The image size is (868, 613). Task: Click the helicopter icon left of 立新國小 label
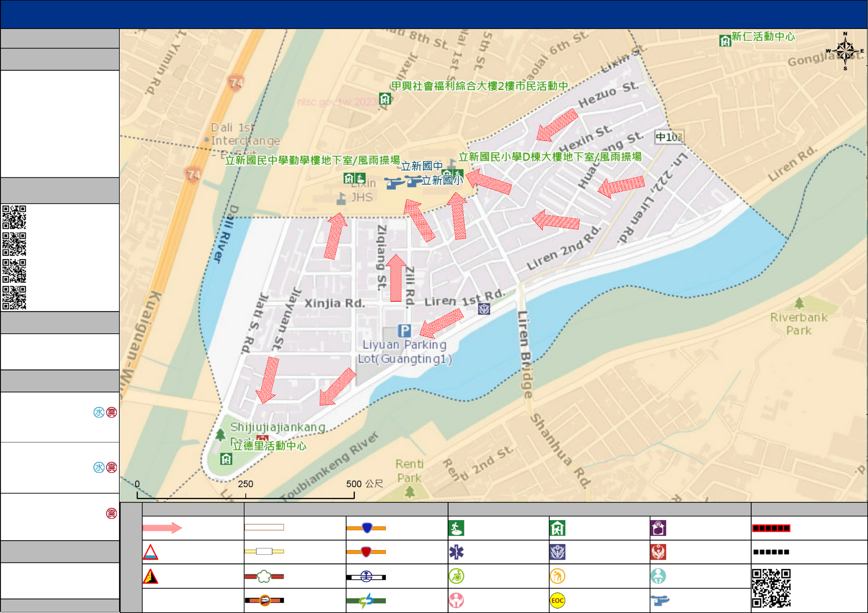coord(413,181)
